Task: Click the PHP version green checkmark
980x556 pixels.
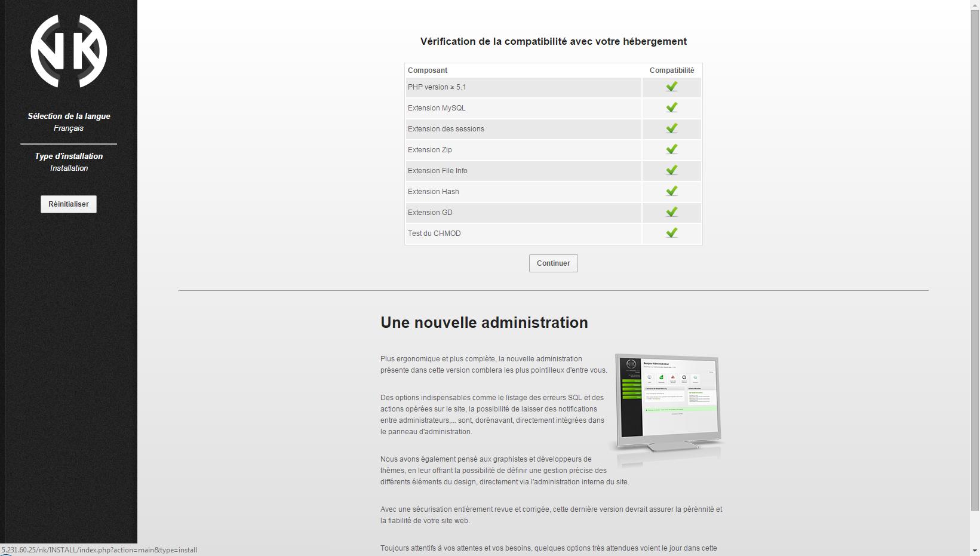Action: [672, 87]
